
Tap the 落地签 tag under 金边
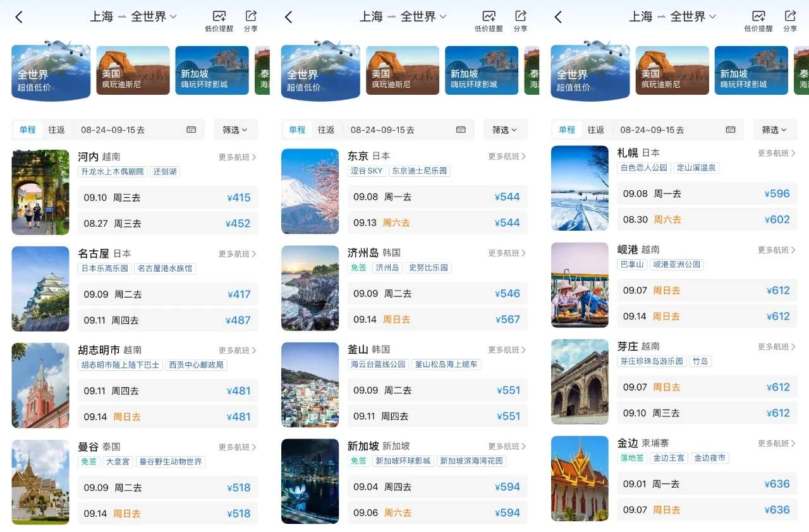[632, 458]
